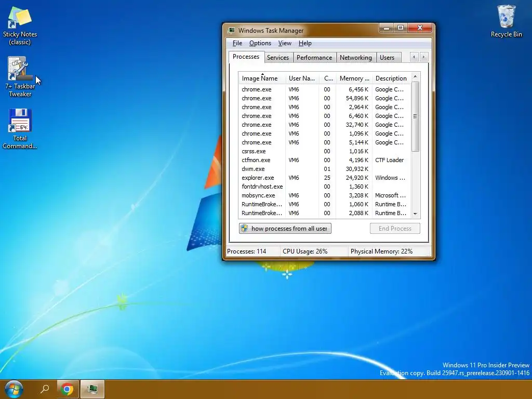
Task: Select the ctfmon.exe process
Action: coord(324,160)
